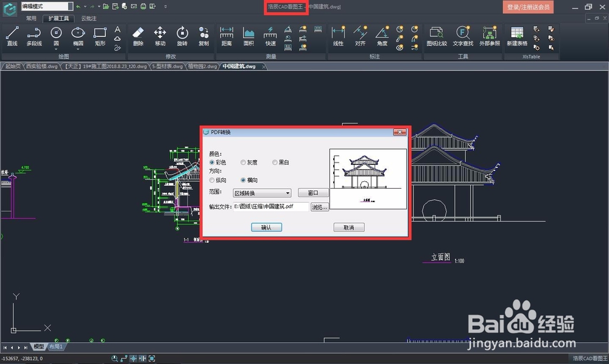Expand the quick access toolbar customize arrow

[x=166, y=7]
